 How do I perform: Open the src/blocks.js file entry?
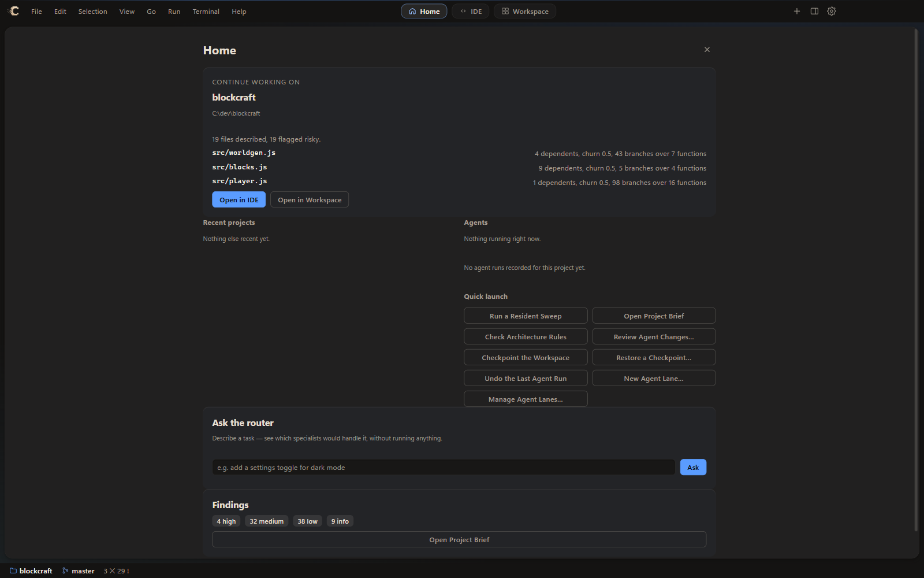(240, 167)
